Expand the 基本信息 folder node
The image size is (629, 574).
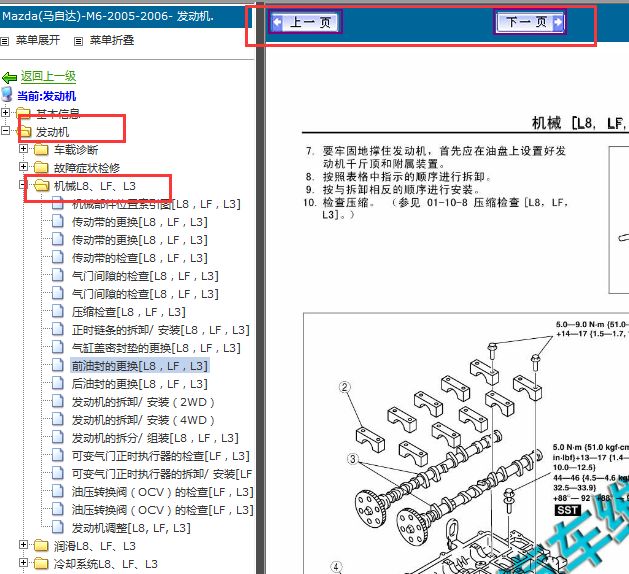[5, 112]
